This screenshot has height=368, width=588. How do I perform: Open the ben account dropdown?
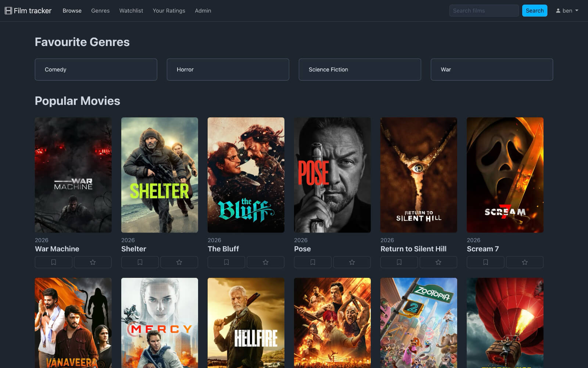tap(567, 10)
